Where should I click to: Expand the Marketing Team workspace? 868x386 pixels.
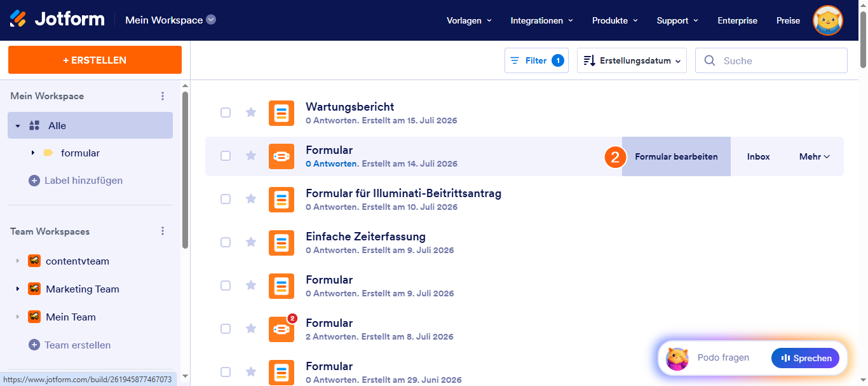click(18, 289)
